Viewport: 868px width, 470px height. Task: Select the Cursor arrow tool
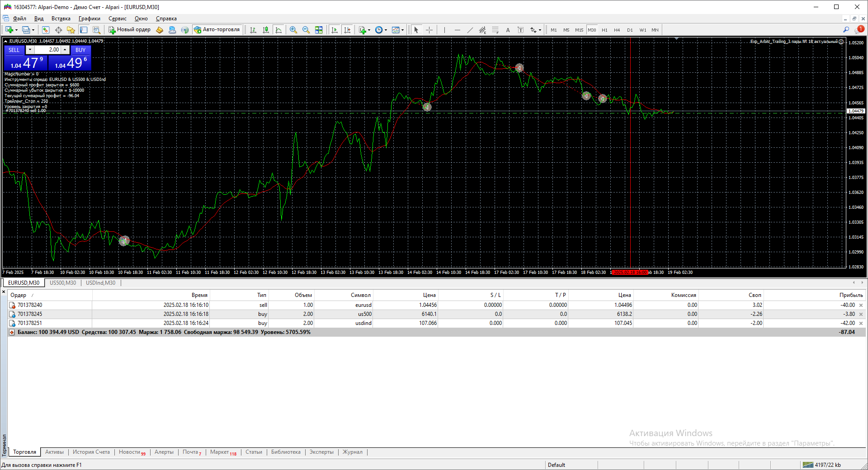pos(416,30)
